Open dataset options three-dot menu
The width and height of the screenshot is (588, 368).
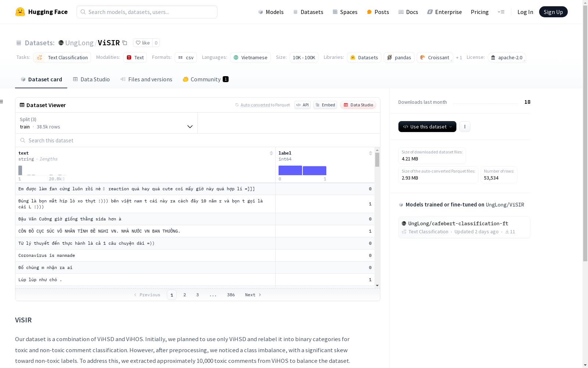465,127
